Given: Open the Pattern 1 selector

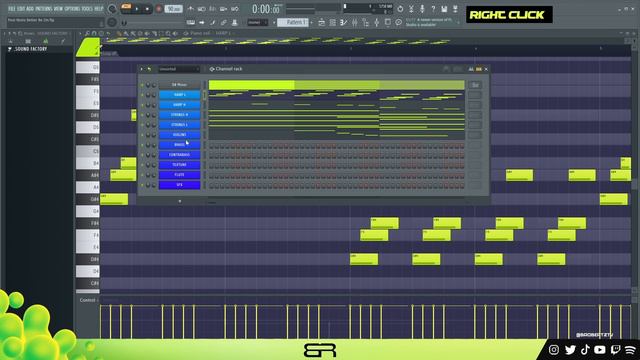Looking at the screenshot, I should click(293, 22).
